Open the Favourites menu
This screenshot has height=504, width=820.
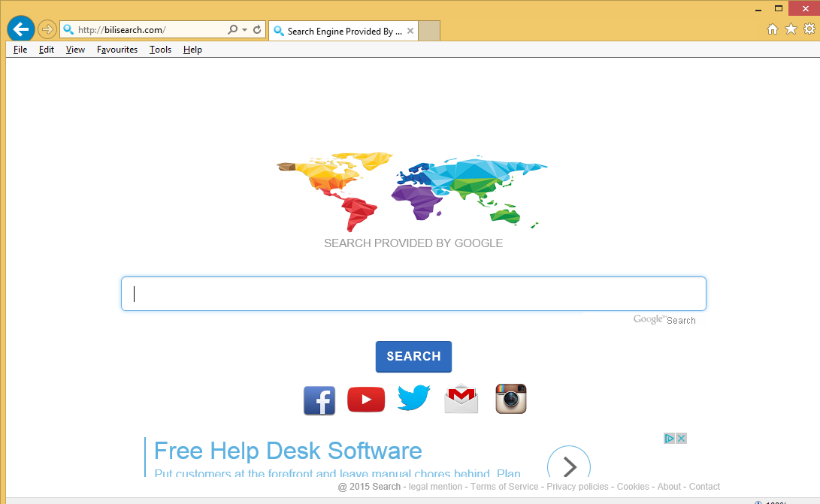point(117,50)
